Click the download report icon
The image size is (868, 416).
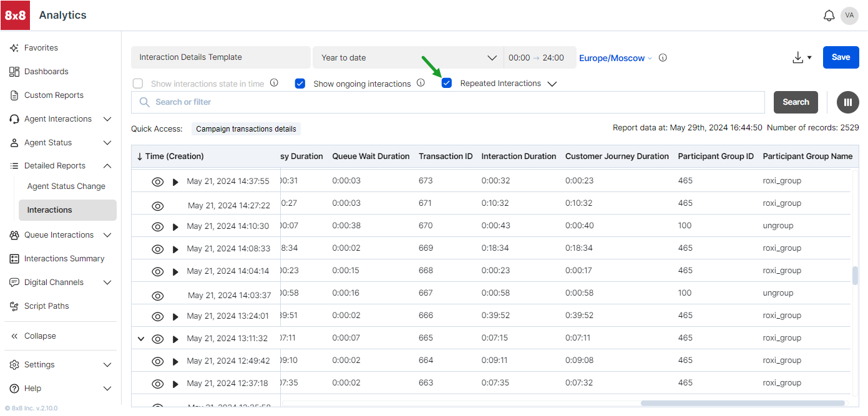(797, 57)
